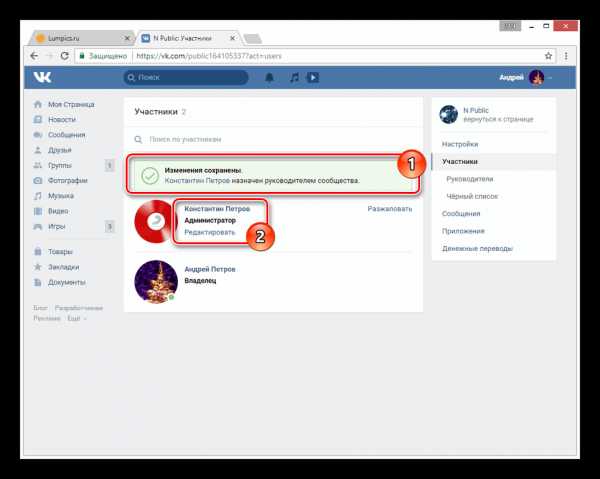
Task: Open Константин Петров's red avatar thumbnail
Action: 155,221
